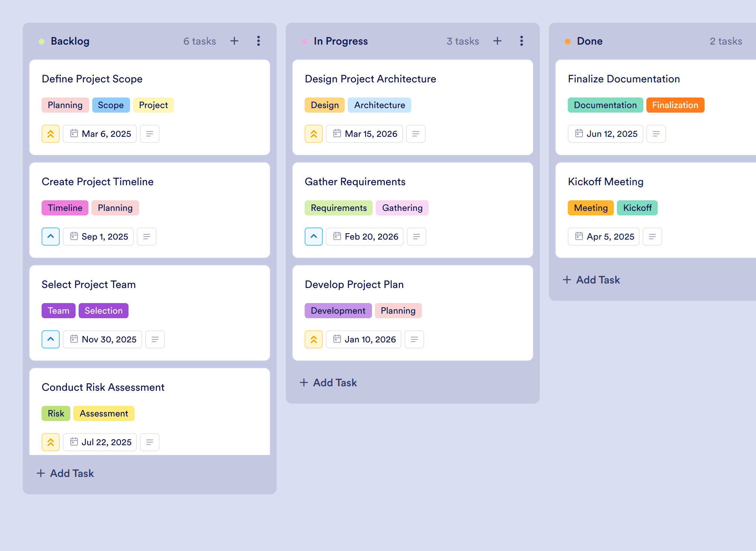Open the Gather Requirements card title
Image resolution: width=756 pixels, height=551 pixels.
355,181
